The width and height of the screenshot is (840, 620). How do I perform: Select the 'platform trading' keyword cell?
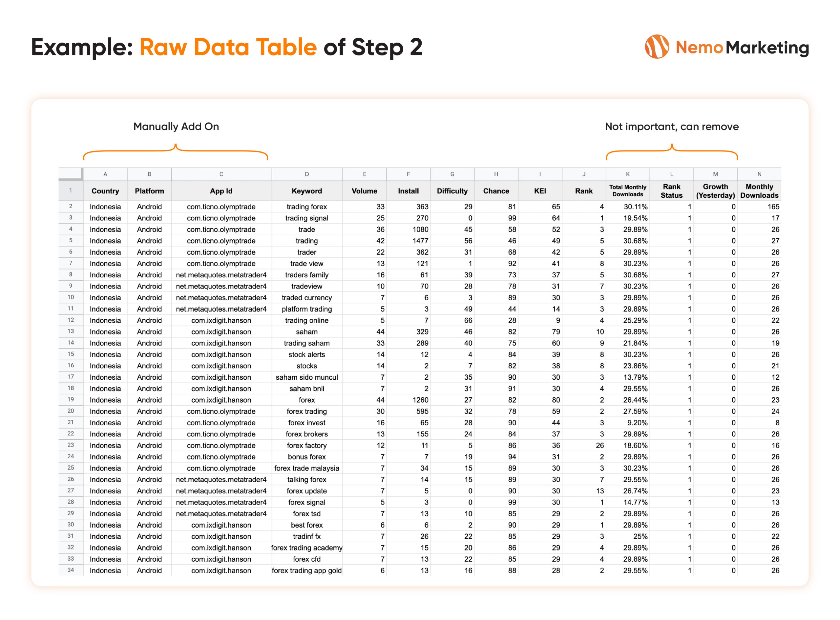tap(307, 309)
